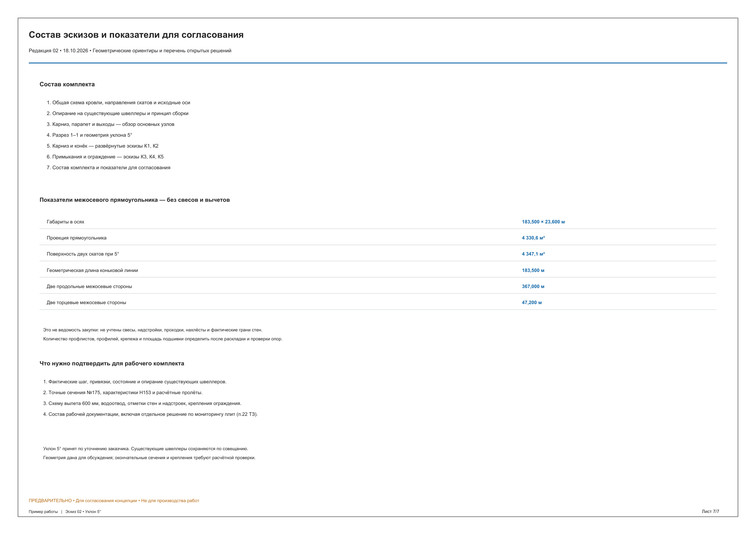Viewport: 756px width, 535px height.
Task: Select list item 'Разрез 1–1 и геометрия уклона 5°'
Action: click(89, 135)
